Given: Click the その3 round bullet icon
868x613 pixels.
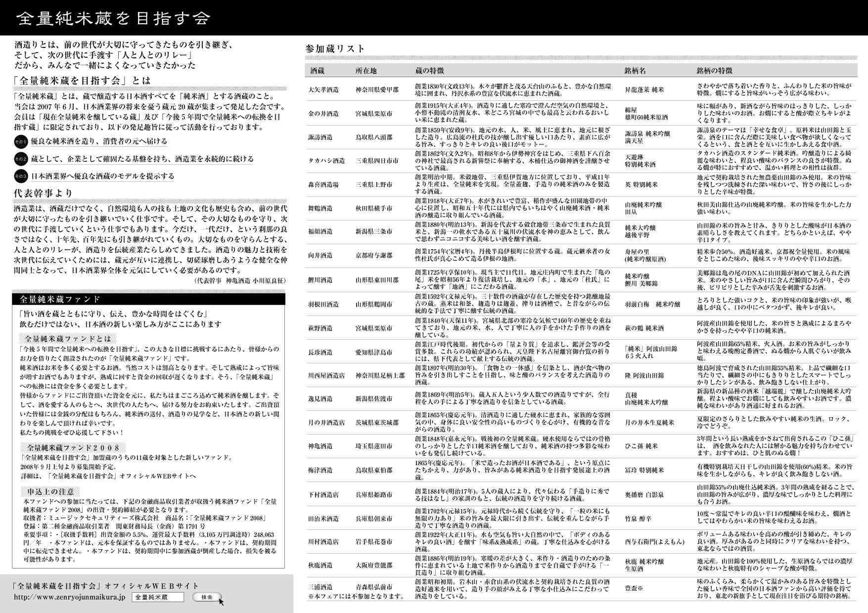Looking at the screenshot, I should tap(21, 176).
